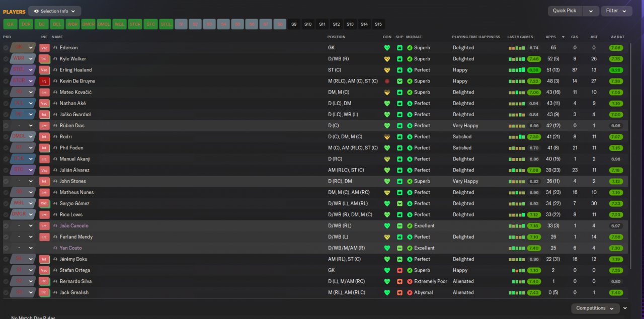
Task: Toggle the picked circle for Jack Grealish
Action: tap(6, 292)
